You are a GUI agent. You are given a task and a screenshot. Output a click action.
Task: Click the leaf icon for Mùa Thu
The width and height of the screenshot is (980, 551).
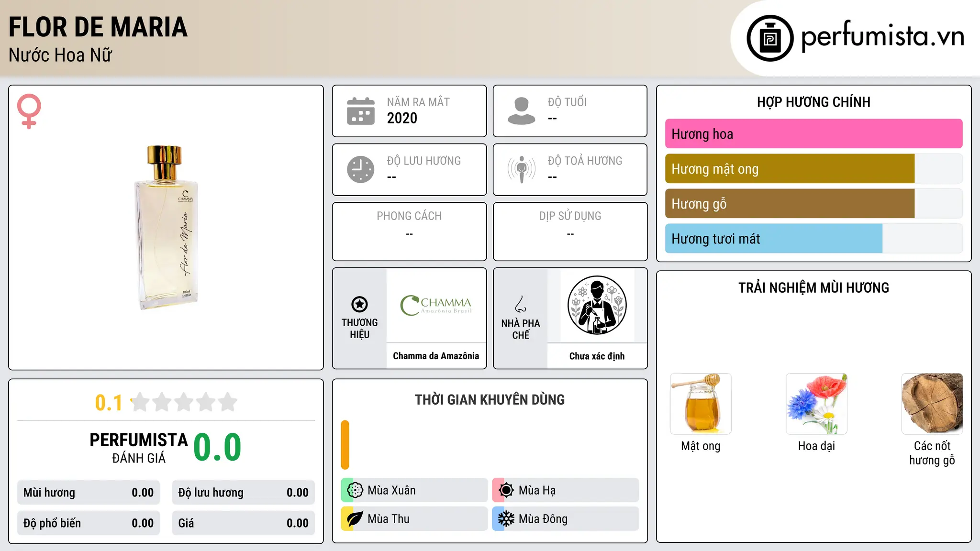[x=355, y=519]
